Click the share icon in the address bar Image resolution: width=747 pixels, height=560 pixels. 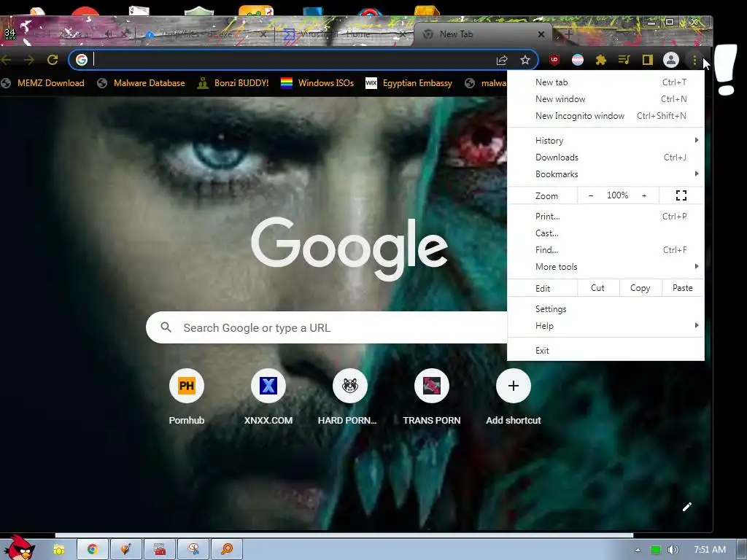tap(502, 60)
